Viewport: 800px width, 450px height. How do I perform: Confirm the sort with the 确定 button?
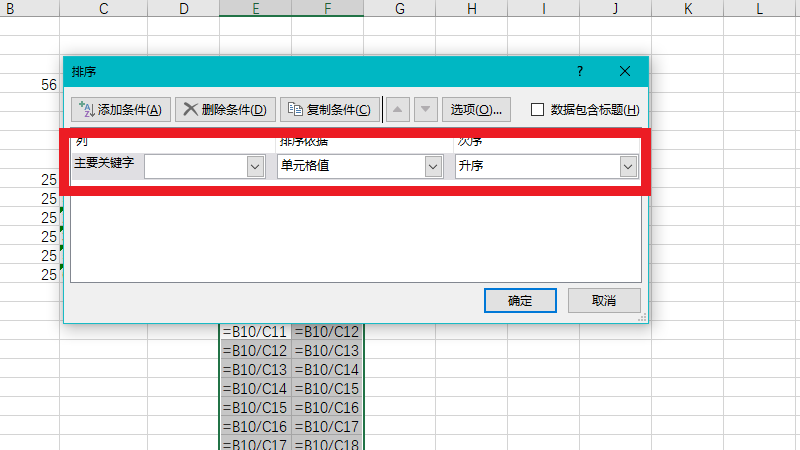coord(520,300)
